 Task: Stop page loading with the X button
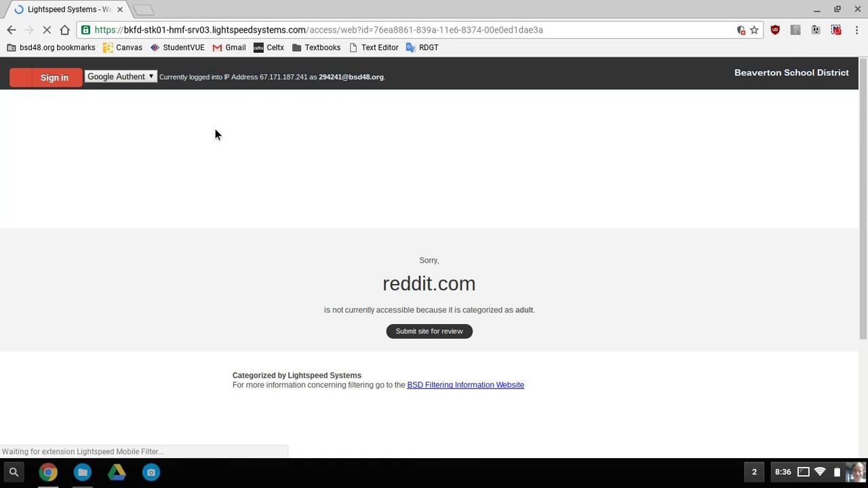click(x=47, y=30)
